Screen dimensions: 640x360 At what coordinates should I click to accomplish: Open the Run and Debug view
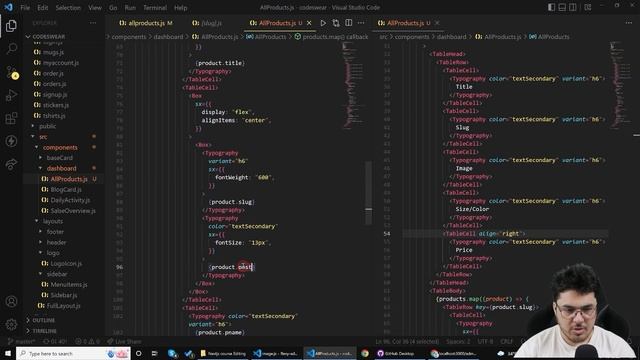11,95
